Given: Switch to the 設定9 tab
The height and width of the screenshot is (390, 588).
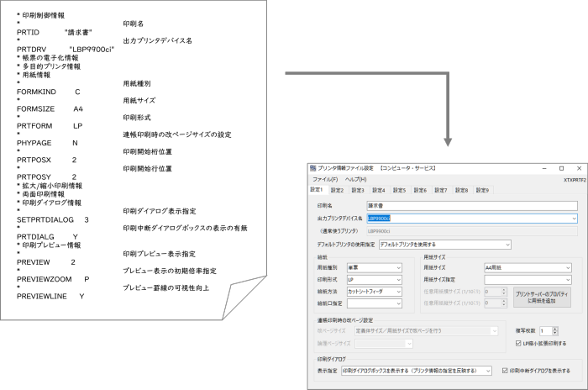Looking at the screenshot, I should coord(482,190).
